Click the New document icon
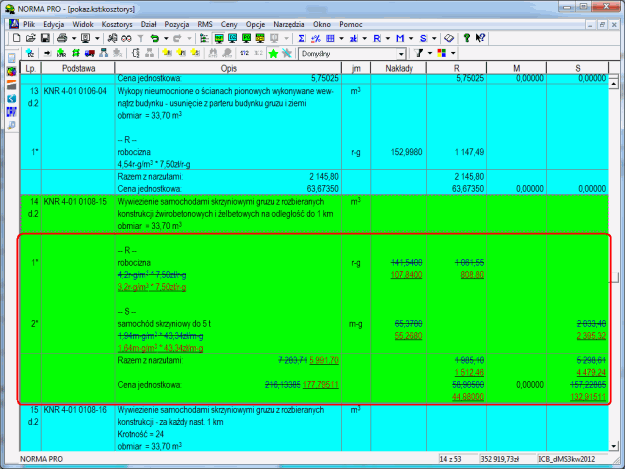The height and width of the screenshot is (469, 625). pyautogui.click(x=18, y=37)
